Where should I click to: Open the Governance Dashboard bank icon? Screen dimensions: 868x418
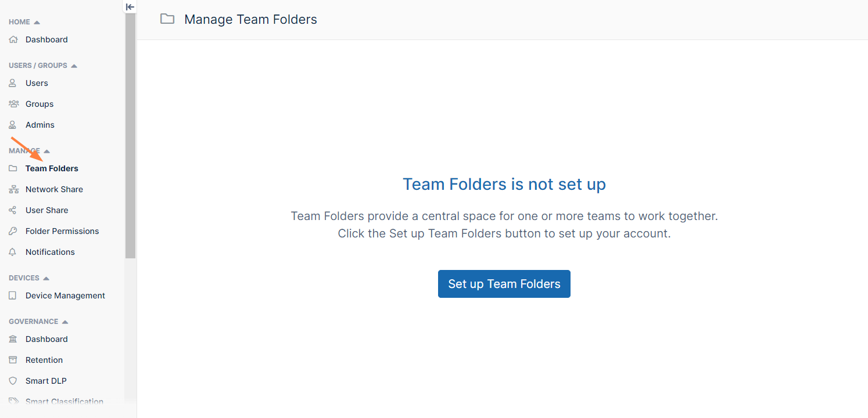point(12,338)
